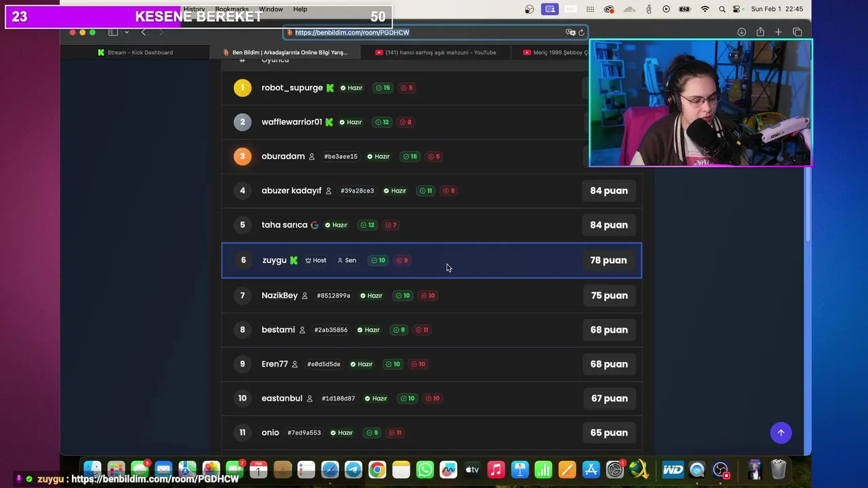Click the 84 puan score for taha sarıca
This screenshot has height=488, width=868.
click(x=609, y=225)
